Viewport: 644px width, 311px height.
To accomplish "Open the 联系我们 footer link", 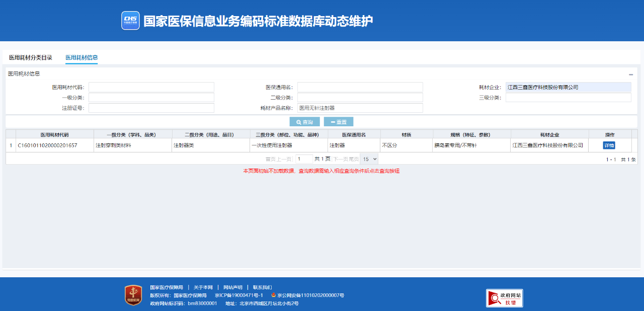I will [x=262, y=287].
